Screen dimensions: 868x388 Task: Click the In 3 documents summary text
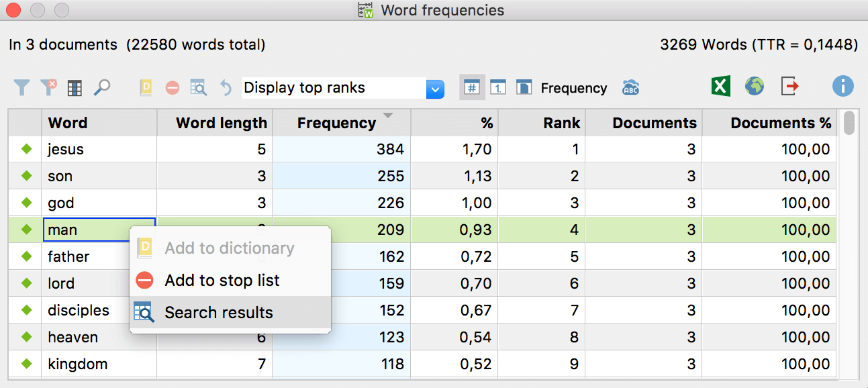pyautogui.click(x=137, y=45)
